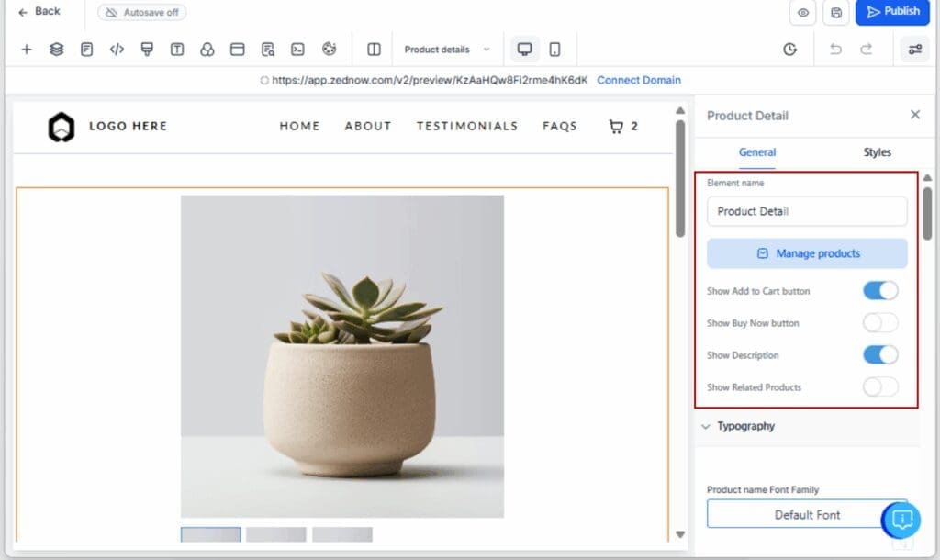
Task: Click the preview eye icon near Publish
Action: (x=802, y=14)
